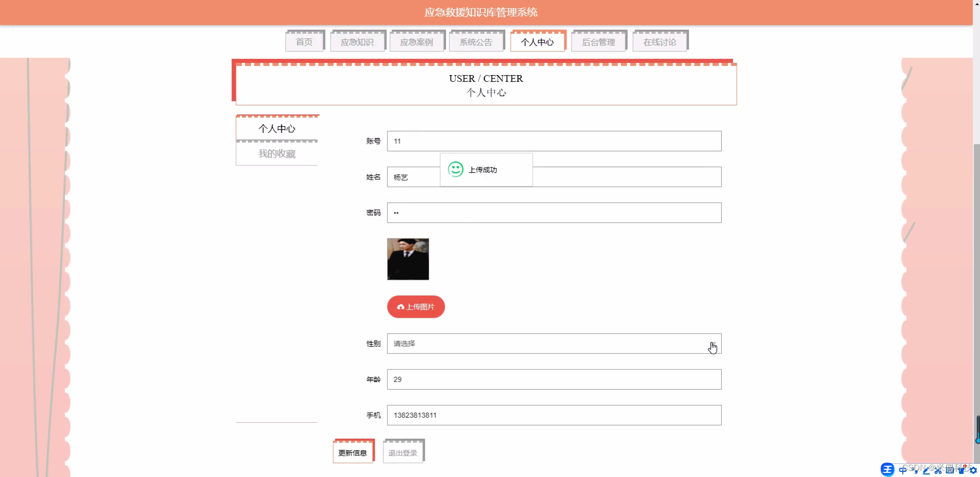This screenshot has height=477, width=980.
Task: Toggle Chinese input mode 中 icon
Action: [903, 470]
